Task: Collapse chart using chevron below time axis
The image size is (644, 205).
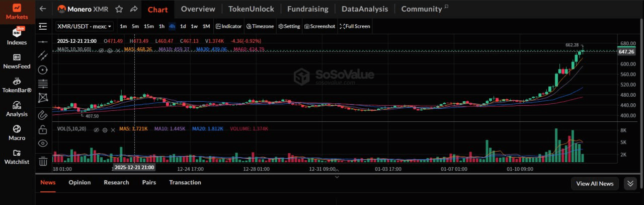Action: coord(337,177)
